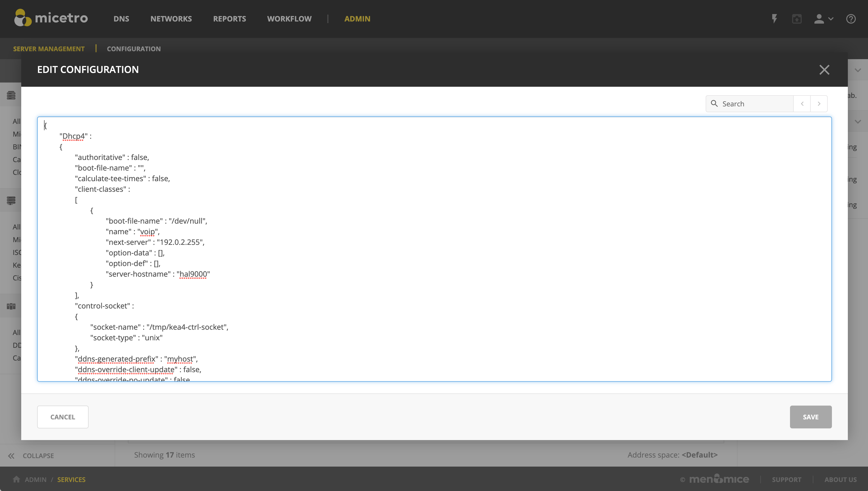Open the DNS menu

pyautogui.click(x=121, y=19)
